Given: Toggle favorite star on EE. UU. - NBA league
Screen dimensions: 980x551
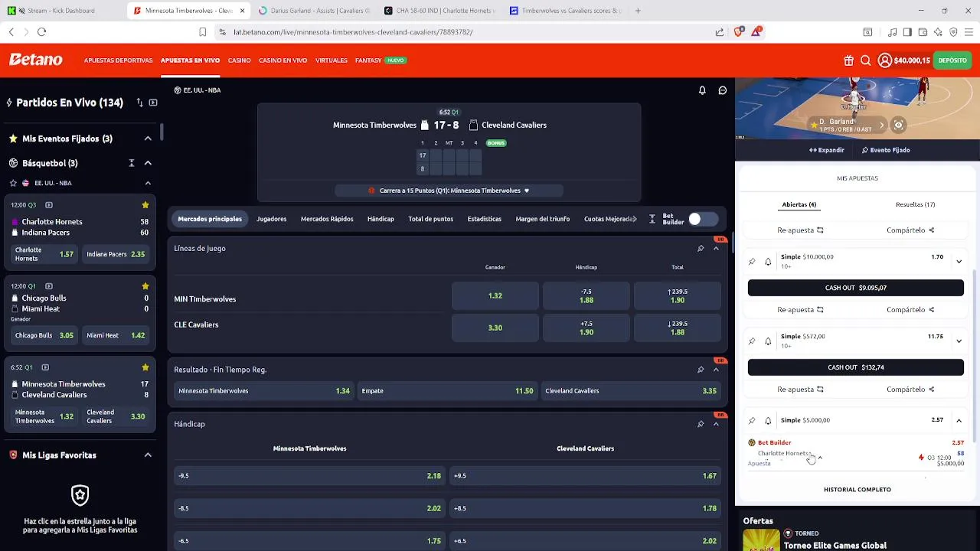Looking at the screenshot, I should [x=13, y=184].
